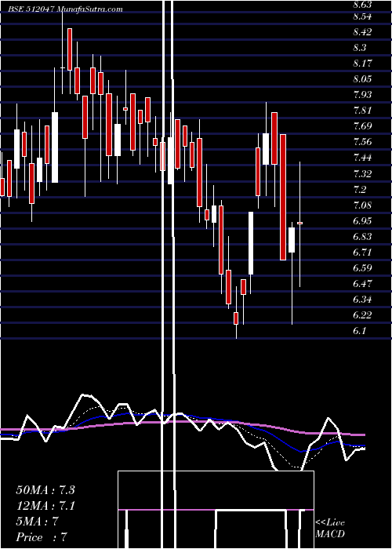Click the 7.08 price axis label

pyautogui.click(x=362, y=205)
